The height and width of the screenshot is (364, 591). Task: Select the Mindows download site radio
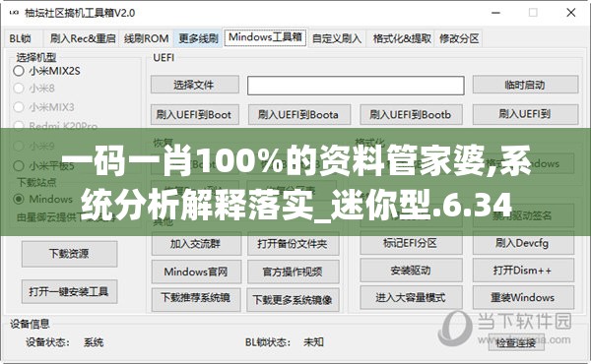click(42, 199)
